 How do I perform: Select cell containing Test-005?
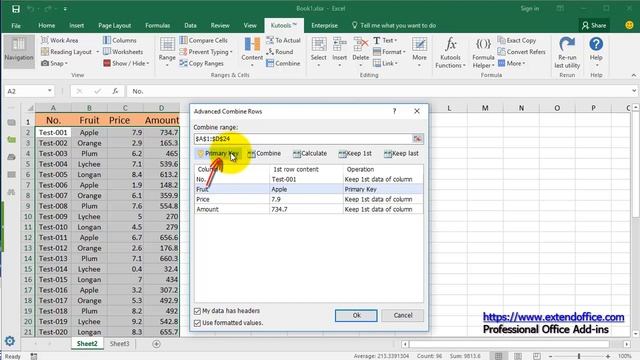tap(53, 175)
